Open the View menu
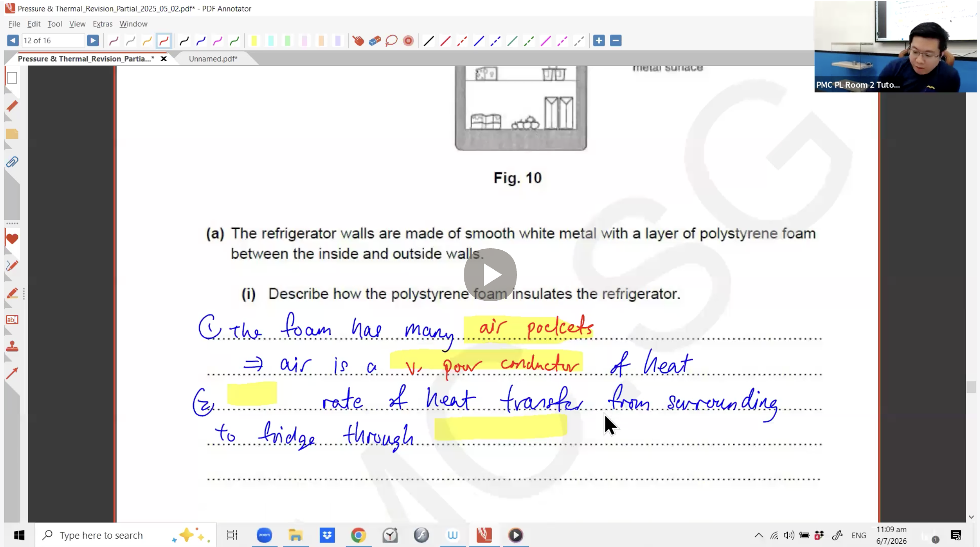The height and width of the screenshot is (547, 980). click(77, 24)
